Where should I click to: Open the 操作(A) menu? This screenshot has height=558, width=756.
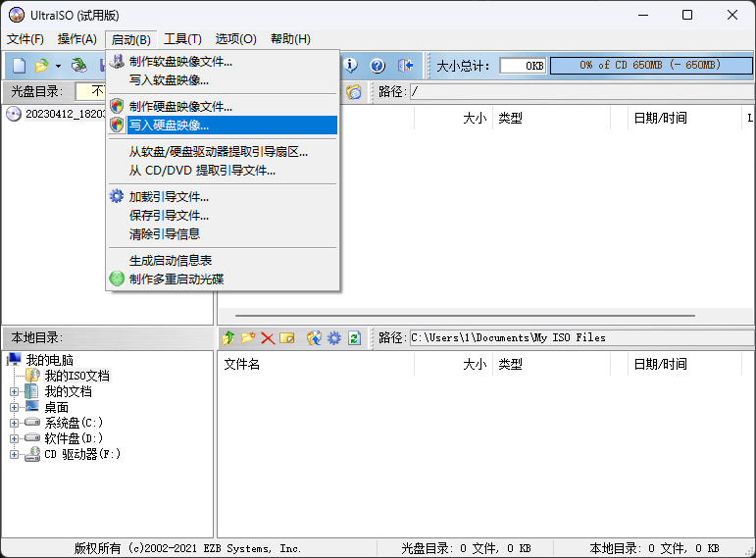point(77,39)
